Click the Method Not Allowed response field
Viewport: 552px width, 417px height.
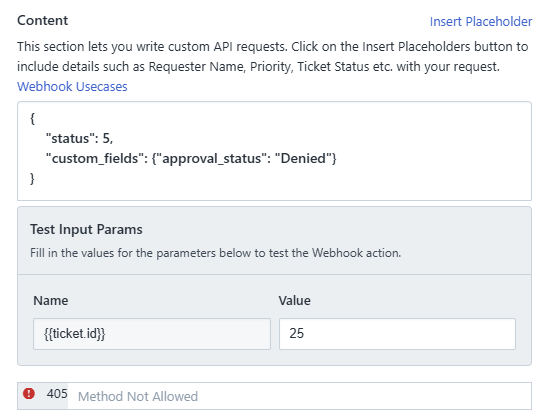299,396
